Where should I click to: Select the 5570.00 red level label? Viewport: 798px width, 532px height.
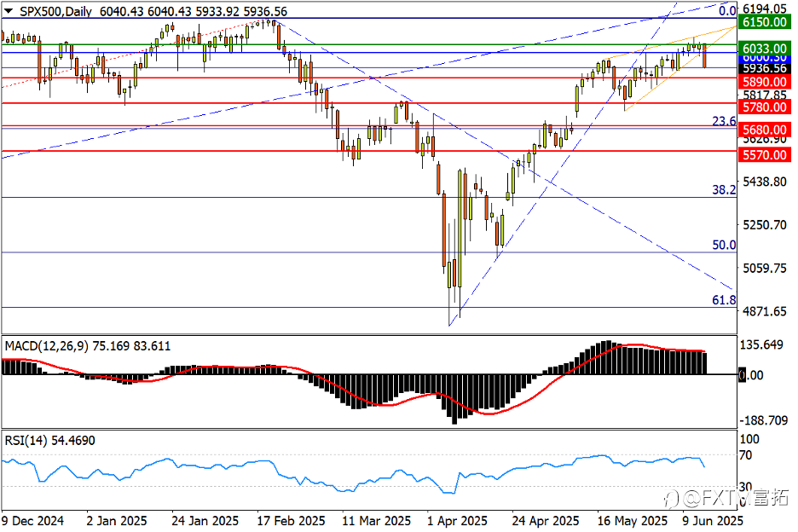click(x=765, y=155)
